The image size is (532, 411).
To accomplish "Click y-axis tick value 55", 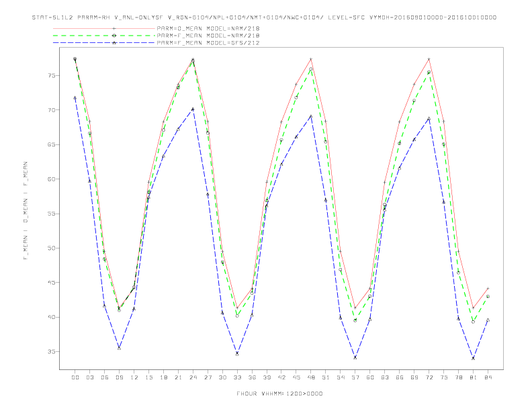I will tap(52, 214).
